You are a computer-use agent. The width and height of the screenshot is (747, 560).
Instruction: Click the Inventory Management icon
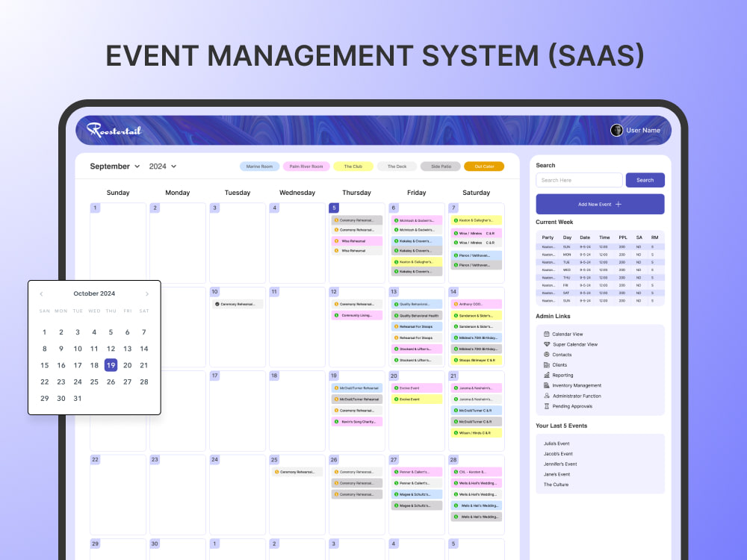[547, 385]
